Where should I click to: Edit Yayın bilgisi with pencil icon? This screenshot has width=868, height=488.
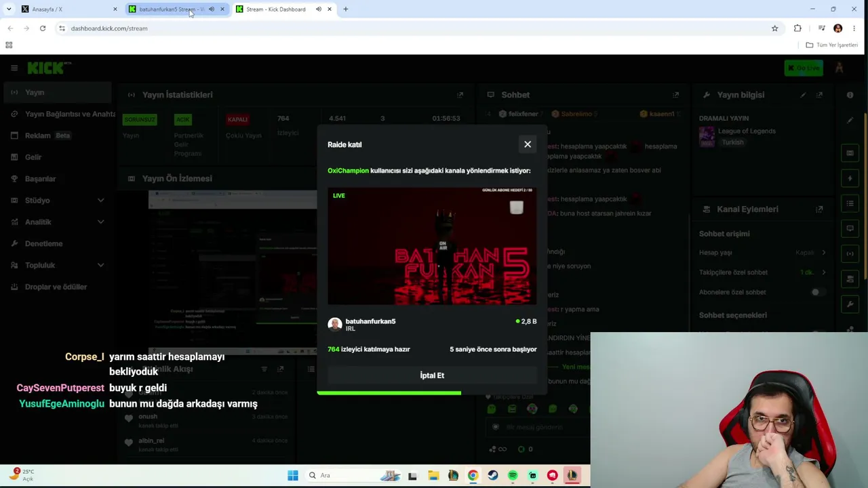tap(803, 95)
